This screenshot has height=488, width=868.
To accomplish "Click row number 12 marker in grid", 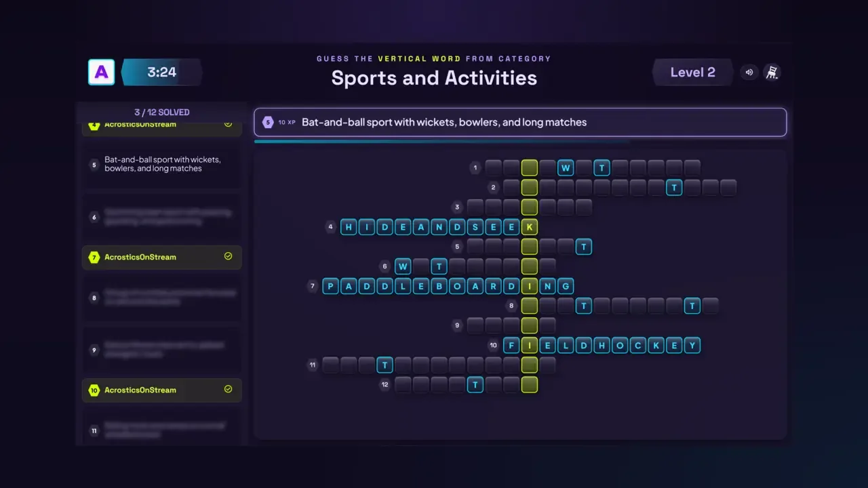I will pos(385,384).
